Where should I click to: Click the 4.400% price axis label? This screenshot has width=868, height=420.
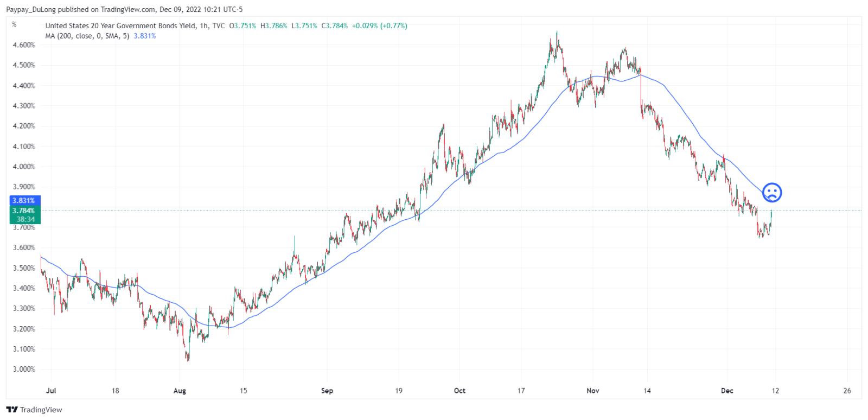tap(24, 86)
